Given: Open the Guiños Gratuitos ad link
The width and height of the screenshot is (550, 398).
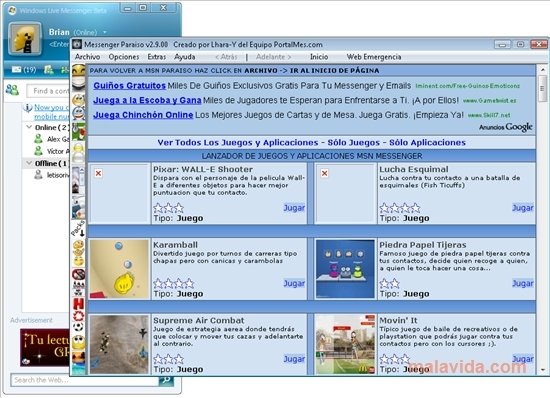Looking at the screenshot, I should point(129,86).
